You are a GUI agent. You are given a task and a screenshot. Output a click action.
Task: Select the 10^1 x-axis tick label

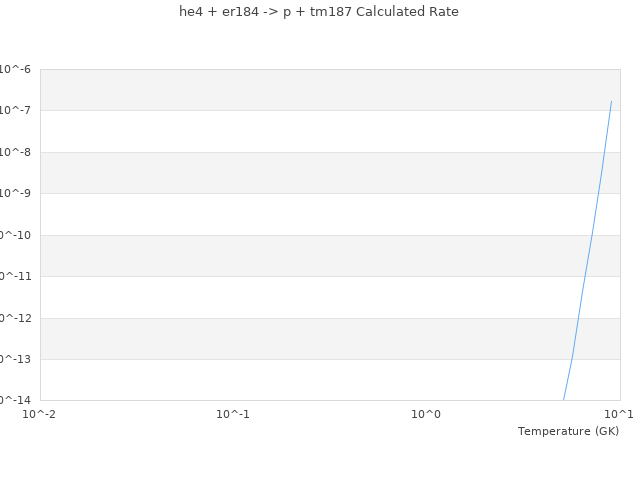tap(619, 414)
